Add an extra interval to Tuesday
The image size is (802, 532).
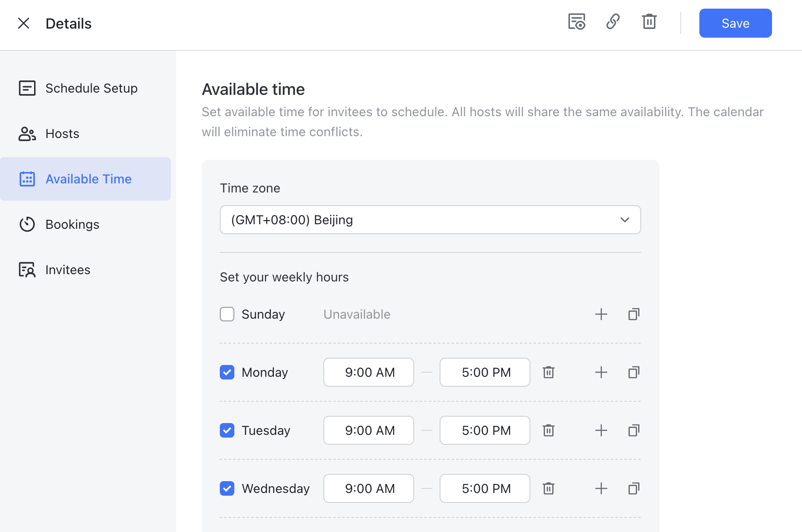tap(601, 430)
